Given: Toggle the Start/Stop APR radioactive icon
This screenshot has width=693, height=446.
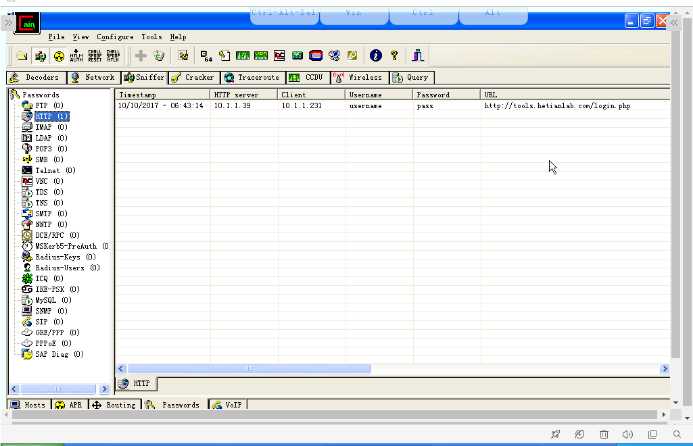Looking at the screenshot, I should coord(58,56).
